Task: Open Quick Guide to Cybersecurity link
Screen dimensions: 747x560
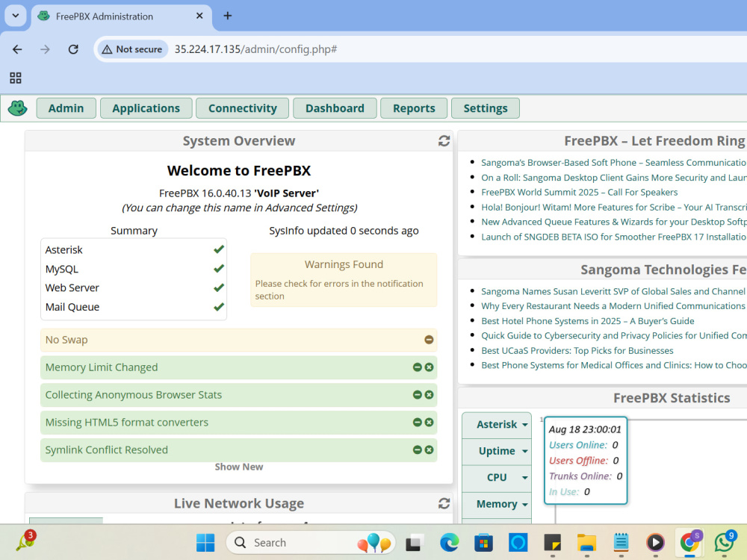Action: click(613, 335)
